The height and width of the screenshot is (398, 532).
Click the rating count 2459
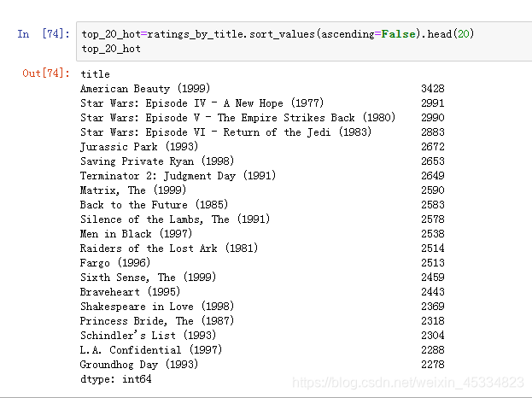(433, 278)
